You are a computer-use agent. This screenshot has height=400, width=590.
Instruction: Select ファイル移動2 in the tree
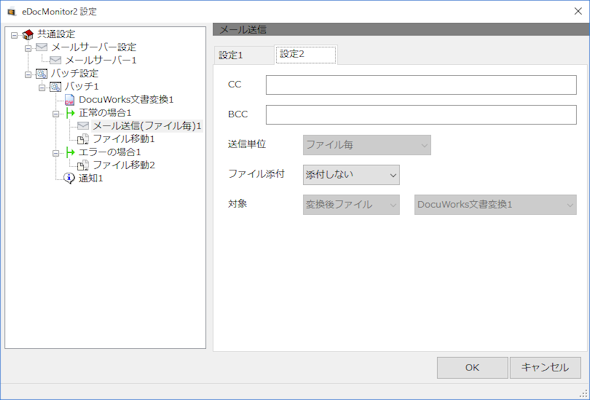pos(124,165)
